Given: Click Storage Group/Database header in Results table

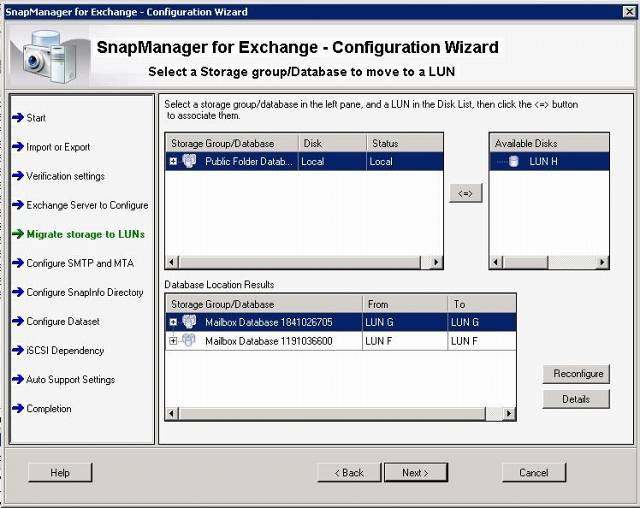Looking at the screenshot, I should tap(264, 304).
